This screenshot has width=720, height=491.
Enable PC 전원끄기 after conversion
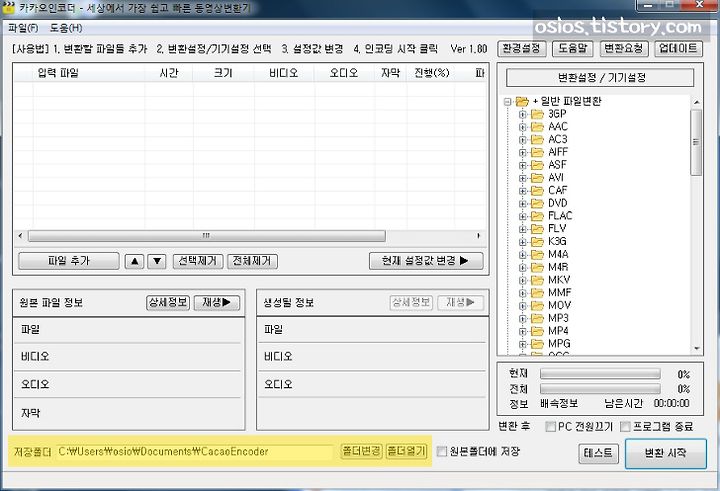pos(550,427)
